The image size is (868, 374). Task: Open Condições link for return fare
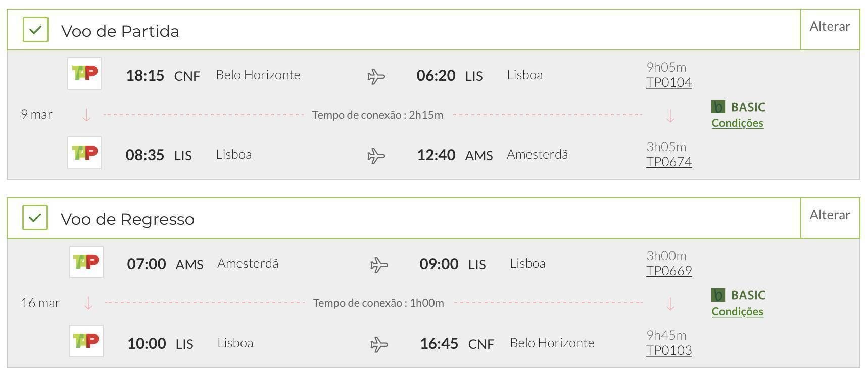point(737,311)
